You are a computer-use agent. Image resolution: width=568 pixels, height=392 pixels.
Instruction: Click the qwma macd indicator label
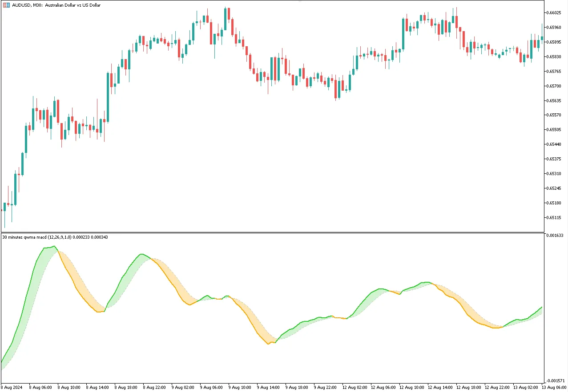click(x=55, y=237)
